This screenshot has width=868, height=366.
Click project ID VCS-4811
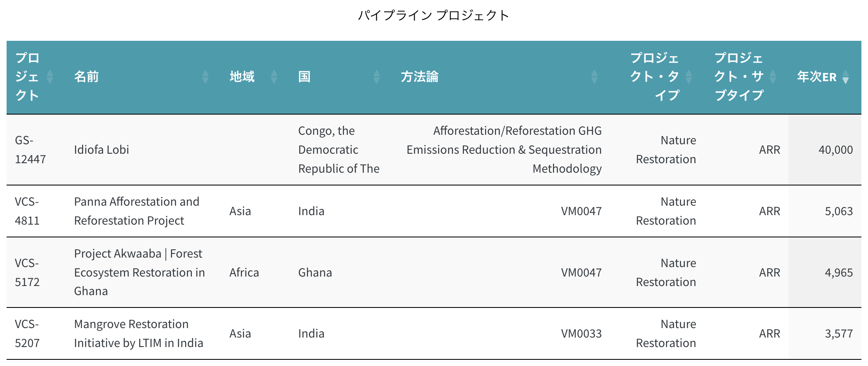pos(27,211)
